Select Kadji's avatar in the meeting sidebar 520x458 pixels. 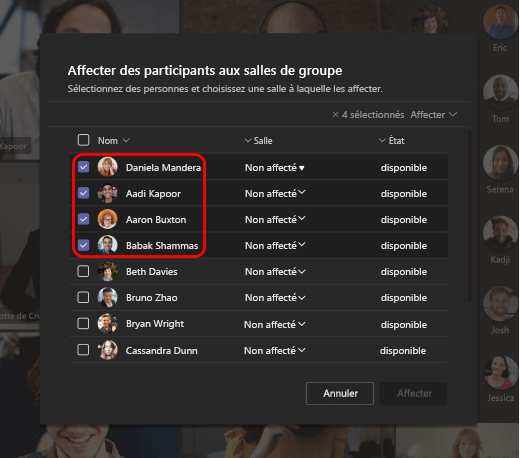click(500, 233)
